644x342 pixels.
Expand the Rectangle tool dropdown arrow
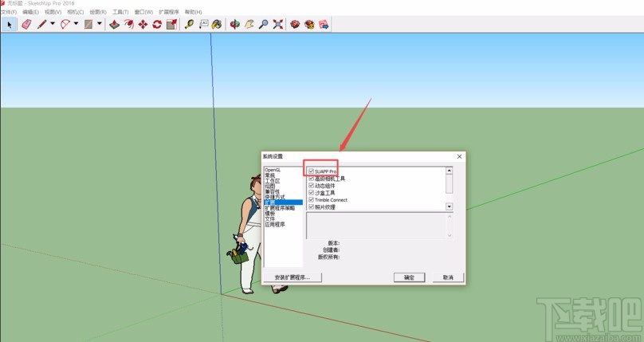pos(100,24)
